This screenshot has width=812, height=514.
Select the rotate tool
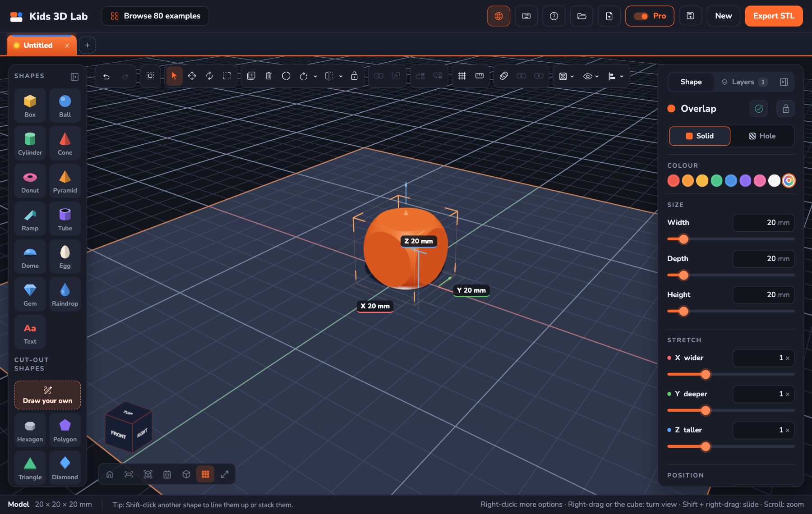[x=209, y=76]
